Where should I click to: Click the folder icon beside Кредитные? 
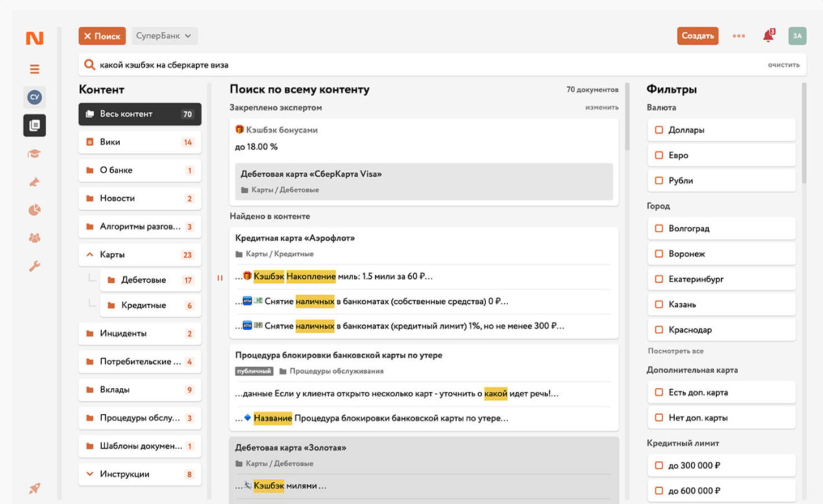(111, 306)
